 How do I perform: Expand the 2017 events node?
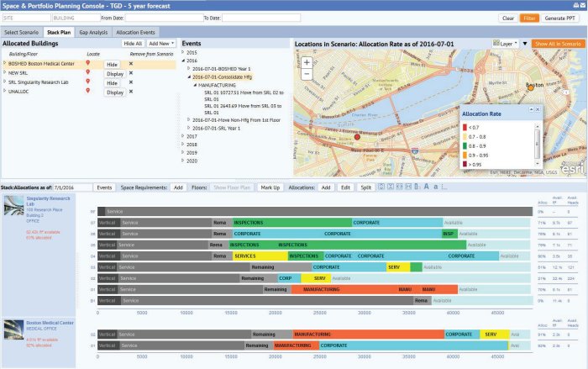pyautogui.click(x=184, y=135)
